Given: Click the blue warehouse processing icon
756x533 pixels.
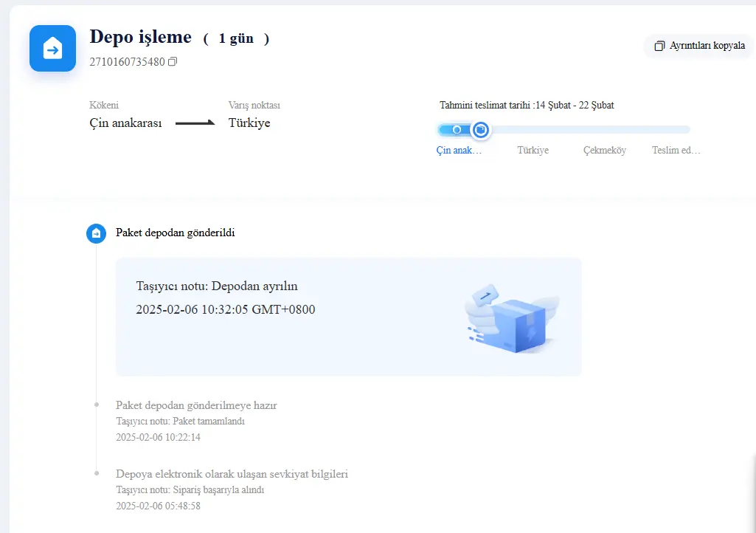Looking at the screenshot, I should 52,48.
